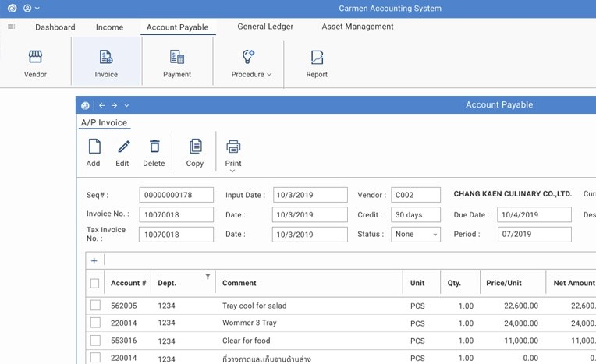Open the Report module icon

pos(317,58)
